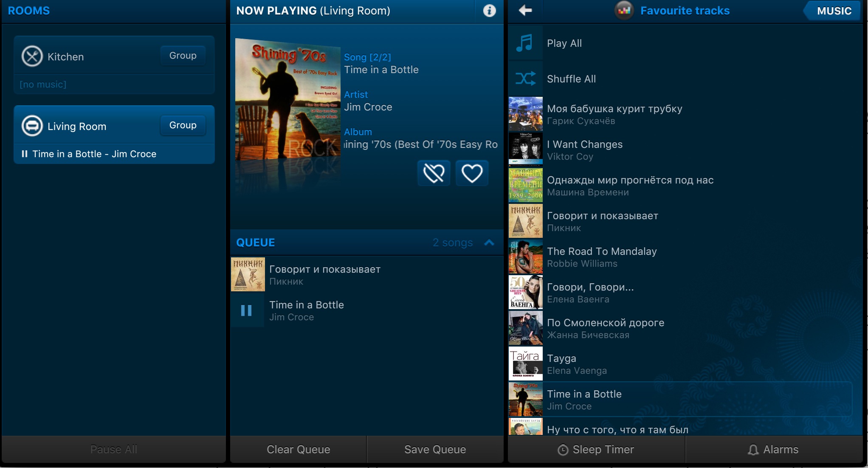Open Sleep Timer with clock icon

[x=596, y=449]
